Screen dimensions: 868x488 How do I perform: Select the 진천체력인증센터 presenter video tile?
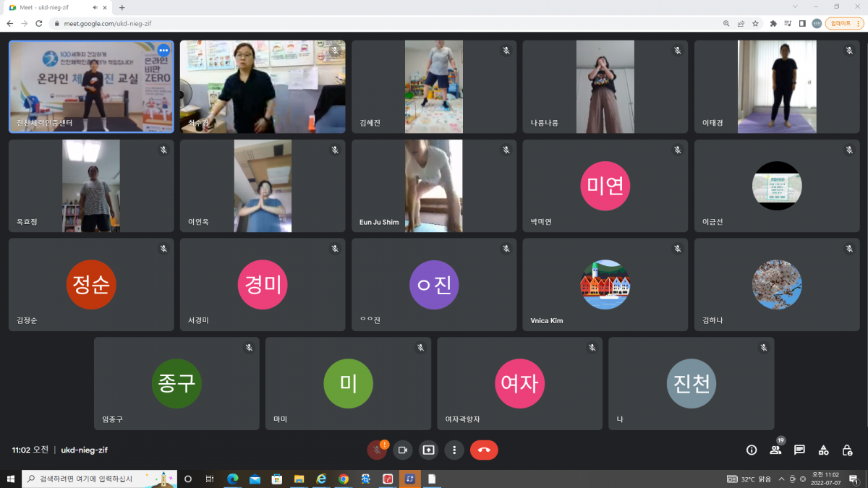pyautogui.click(x=91, y=87)
